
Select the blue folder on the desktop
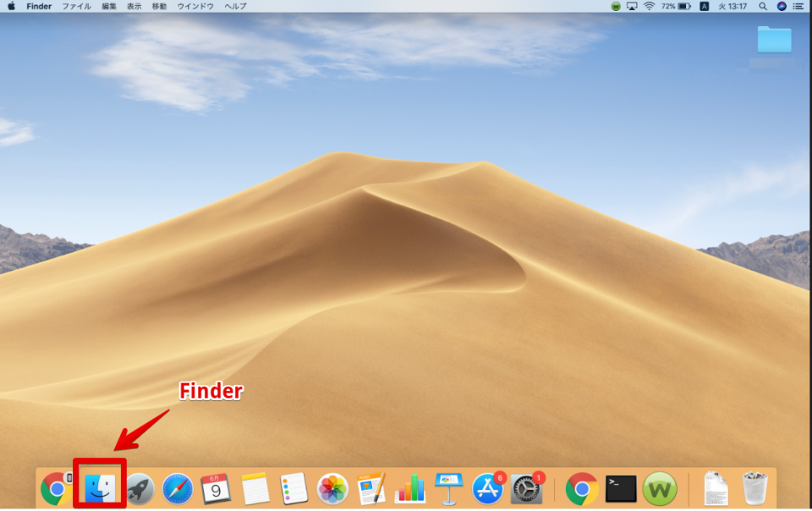pyautogui.click(x=774, y=40)
